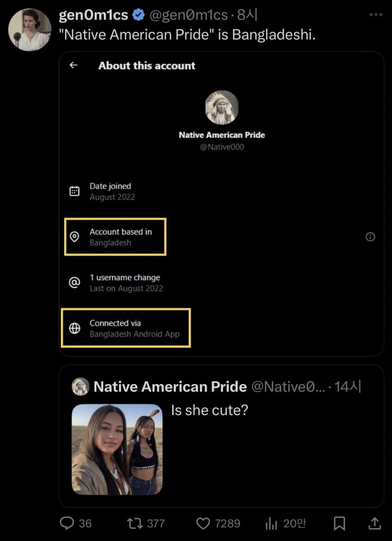Click the location pin icon
This screenshot has width=392, height=541.
point(75,237)
